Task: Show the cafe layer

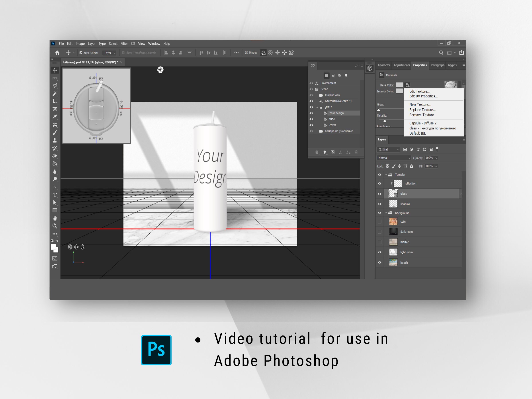Action: (380, 221)
